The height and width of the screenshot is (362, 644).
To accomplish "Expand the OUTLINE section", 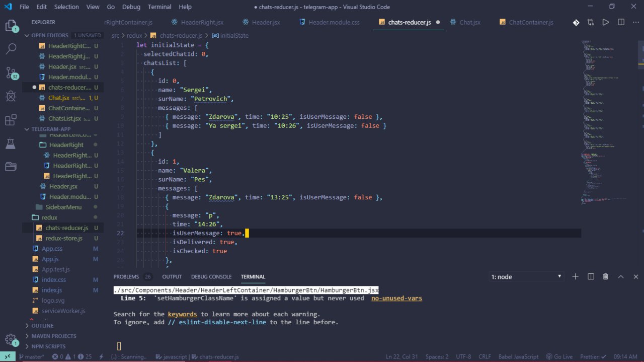I will pyautogui.click(x=42, y=326).
